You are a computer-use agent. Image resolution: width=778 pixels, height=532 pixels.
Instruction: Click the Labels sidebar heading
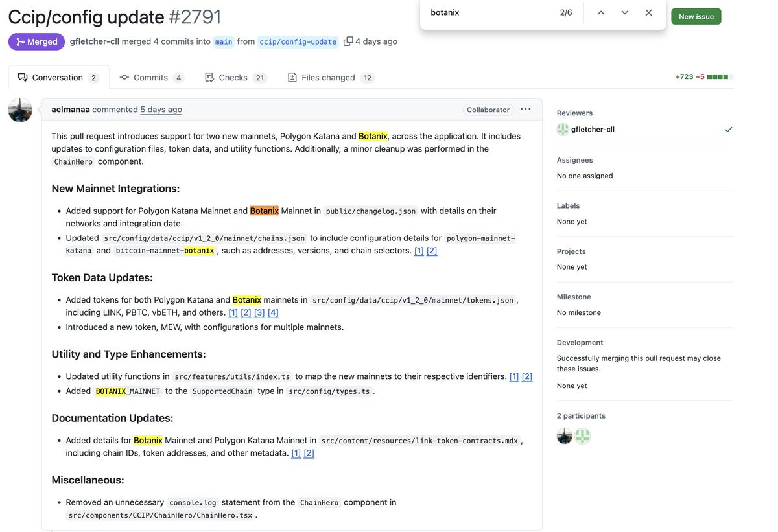568,205
